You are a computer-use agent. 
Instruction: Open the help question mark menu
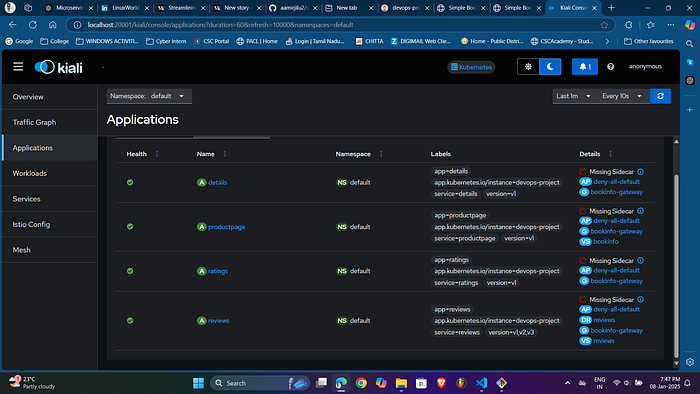coord(610,66)
